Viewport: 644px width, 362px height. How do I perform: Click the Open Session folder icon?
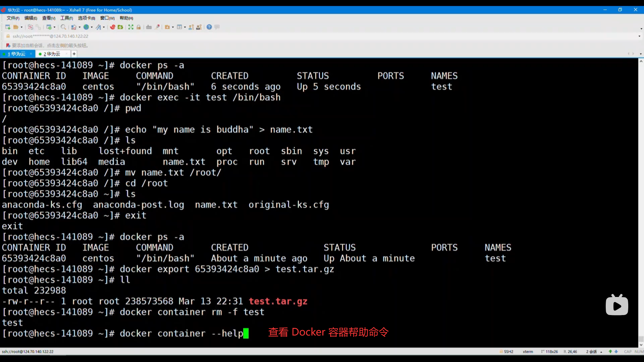pyautogui.click(x=15, y=27)
